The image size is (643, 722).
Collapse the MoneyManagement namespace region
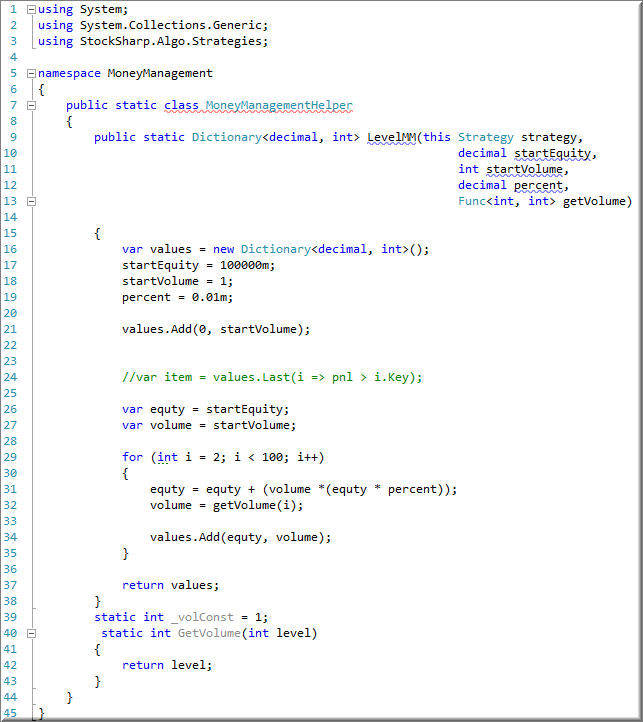click(33, 73)
